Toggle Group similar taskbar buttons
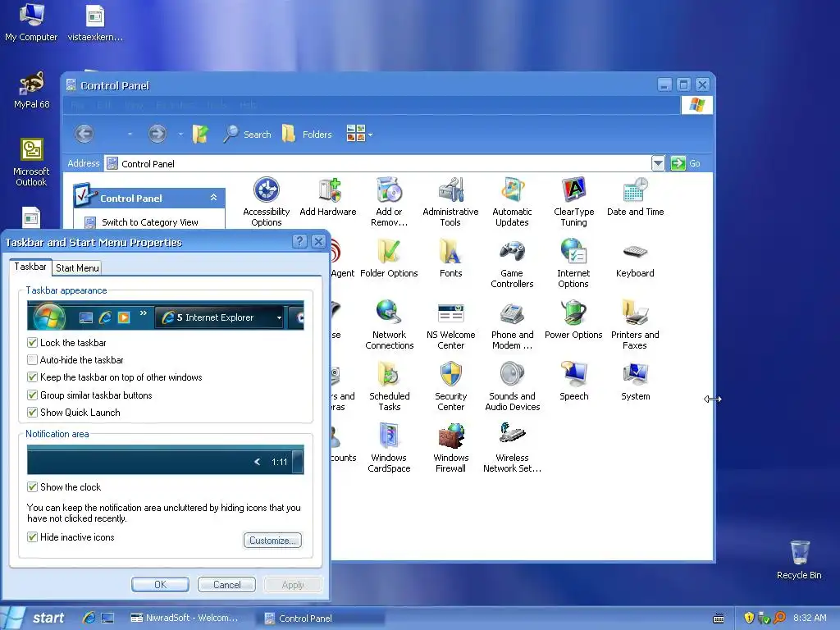The height and width of the screenshot is (630, 840). pos(32,395)
